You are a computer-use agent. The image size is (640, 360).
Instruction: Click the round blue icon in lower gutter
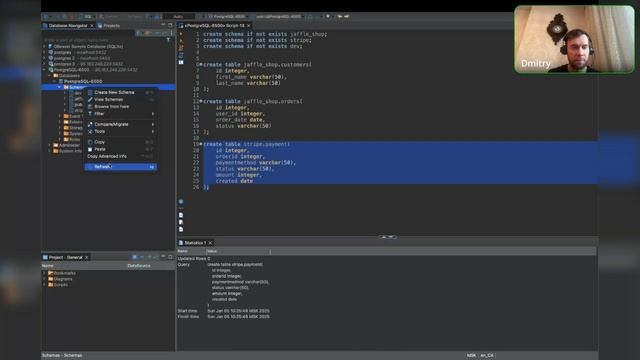[x=181, y=201]
